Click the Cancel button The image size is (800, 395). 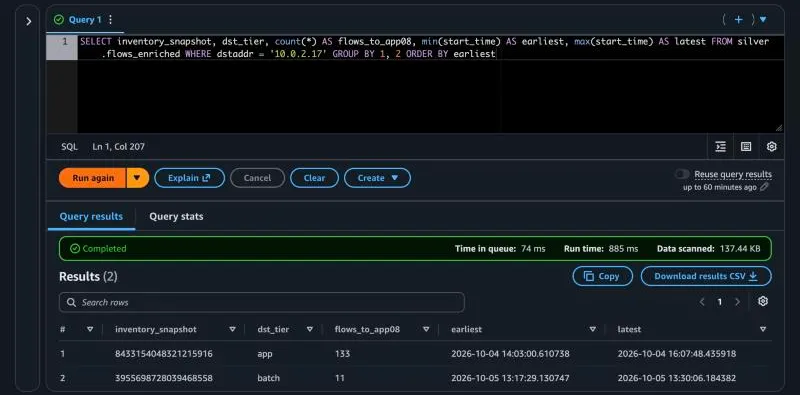[257, 178]
